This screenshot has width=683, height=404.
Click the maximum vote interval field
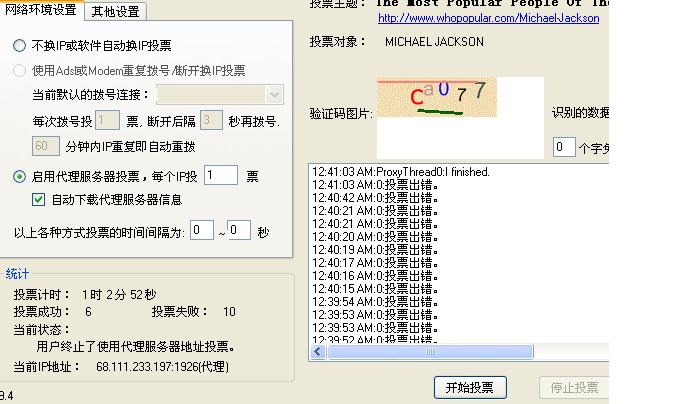tap(239, 231)
